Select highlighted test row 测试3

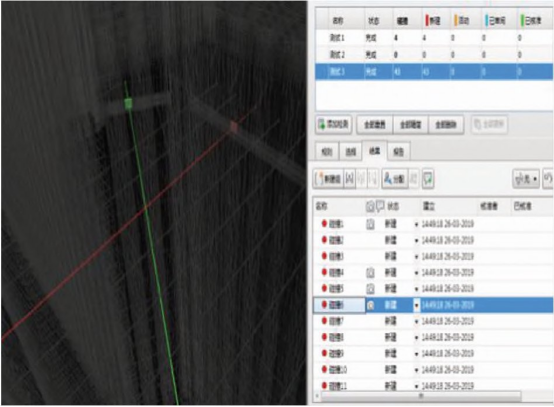(x=434, y=72)
